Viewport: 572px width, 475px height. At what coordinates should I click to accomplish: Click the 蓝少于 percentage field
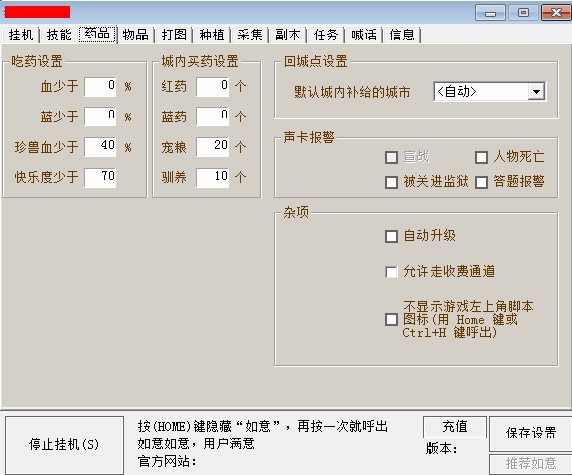point(100,116)
